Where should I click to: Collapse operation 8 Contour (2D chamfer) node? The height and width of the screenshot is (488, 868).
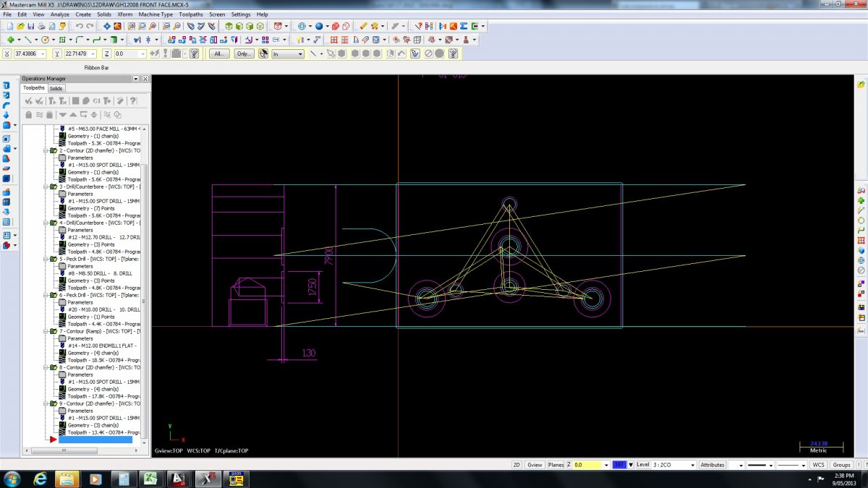(x=45, y=367)
